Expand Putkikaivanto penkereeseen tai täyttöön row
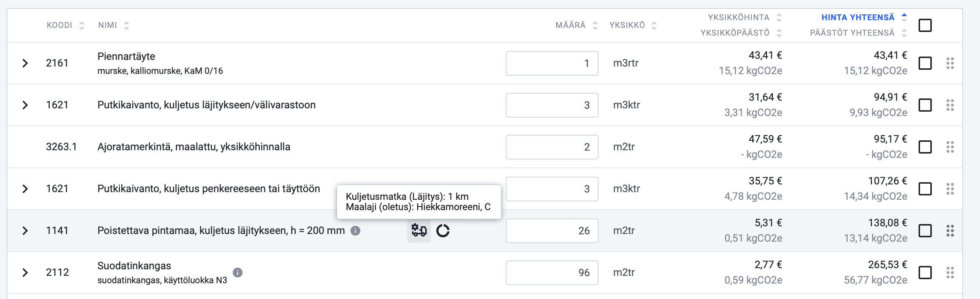Screen dimensions: 980x299 25,188
